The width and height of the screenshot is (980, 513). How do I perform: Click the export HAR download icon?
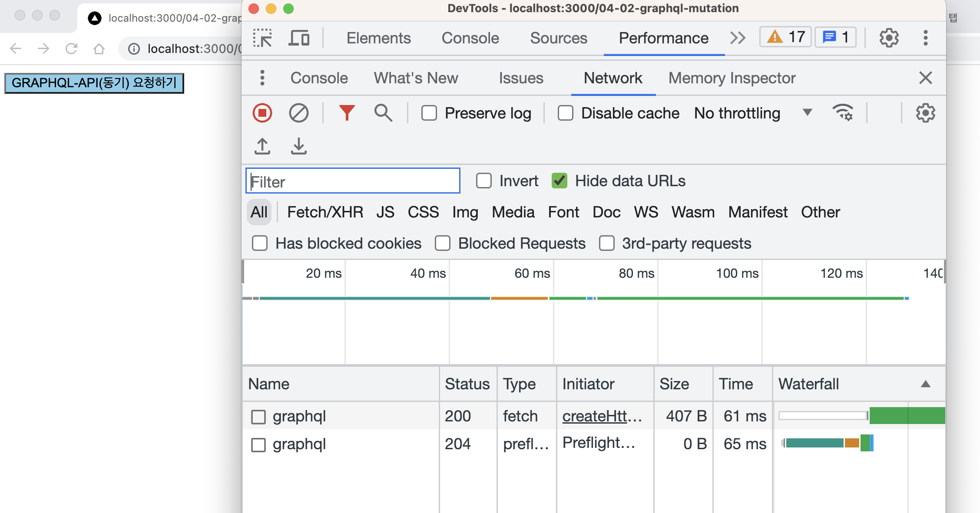(x=299, y=146)
